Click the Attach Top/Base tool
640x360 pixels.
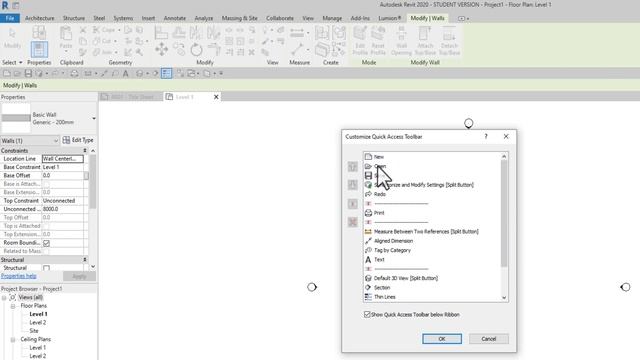425,41
